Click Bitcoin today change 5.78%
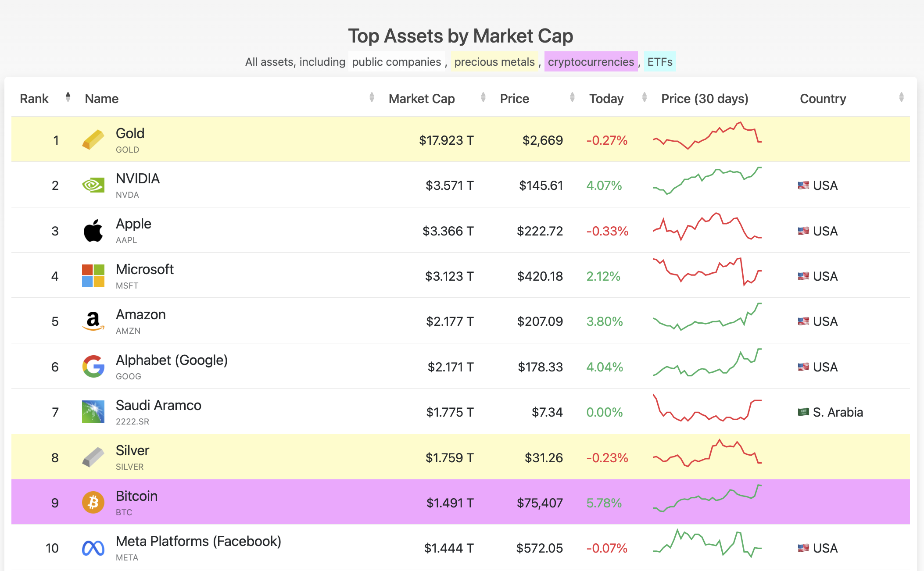Image resolution: width=924 pixels, height=571 pixels. [604, 503]
